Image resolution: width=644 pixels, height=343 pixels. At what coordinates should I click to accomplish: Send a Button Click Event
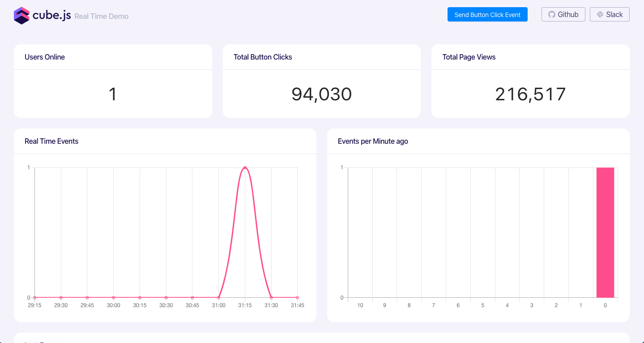(487, 14)
